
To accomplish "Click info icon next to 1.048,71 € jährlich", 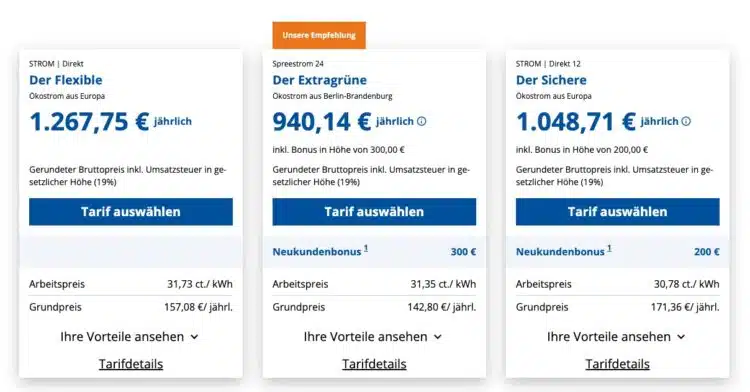I will coord(686,121).
